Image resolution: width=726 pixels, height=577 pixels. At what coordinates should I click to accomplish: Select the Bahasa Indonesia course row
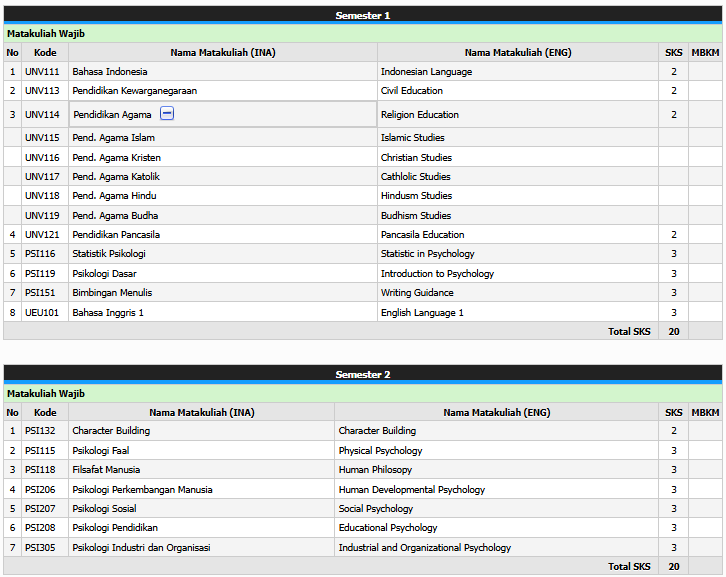(110, 72)
